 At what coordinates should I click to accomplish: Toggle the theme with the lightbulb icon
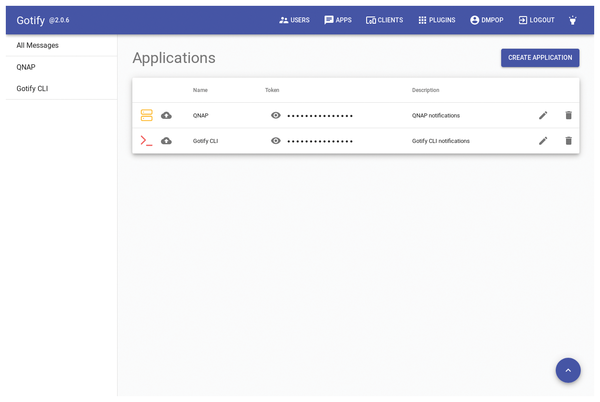[572, 20]
